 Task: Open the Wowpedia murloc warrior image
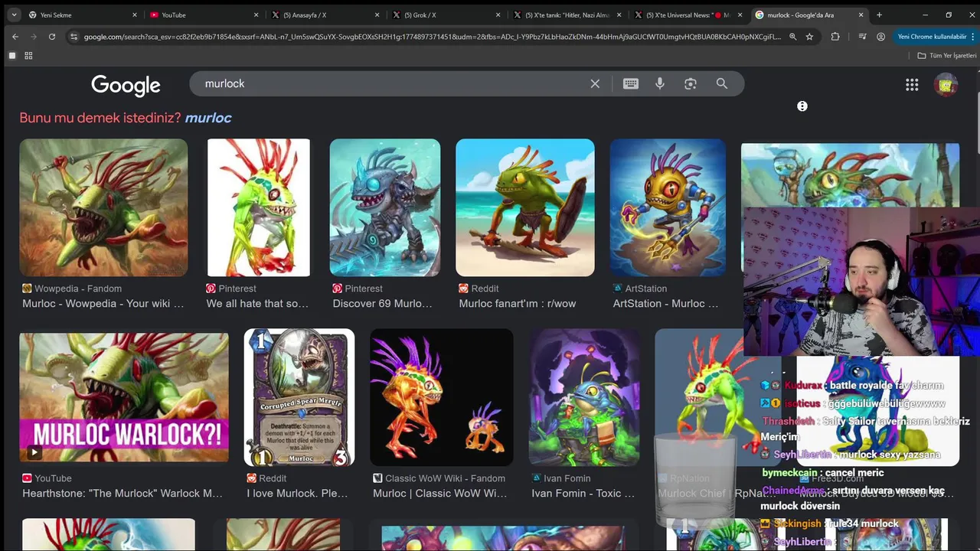click(x=103, y=207)
